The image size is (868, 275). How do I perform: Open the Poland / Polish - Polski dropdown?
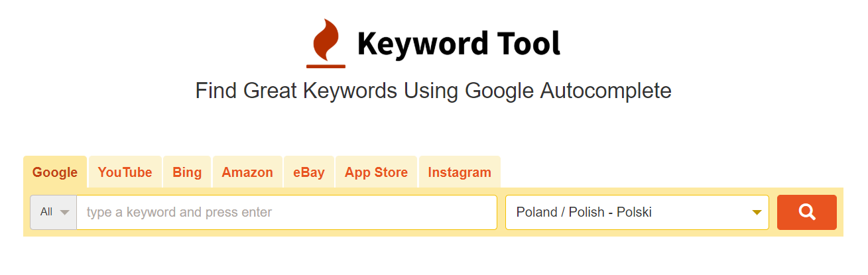(x=637, y=212)
